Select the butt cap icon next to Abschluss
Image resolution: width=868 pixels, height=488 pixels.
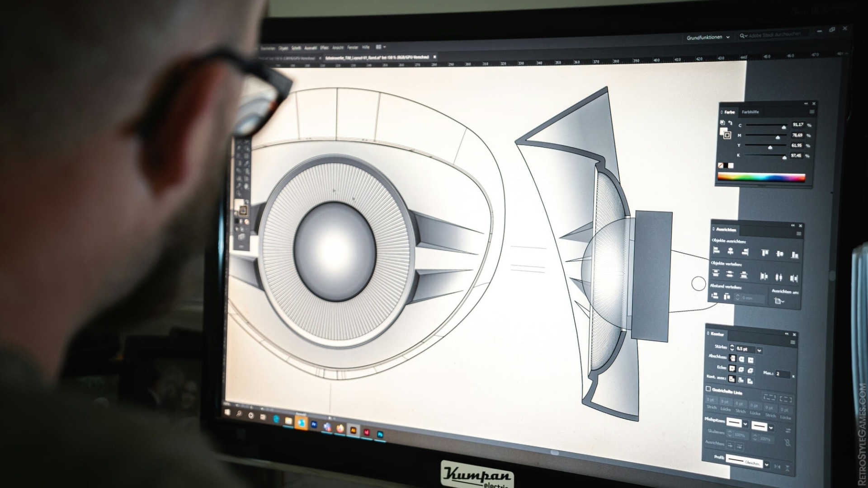click(732, 359)
